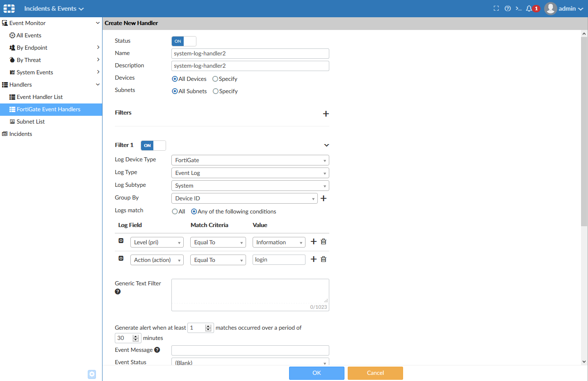Viewport: 588px width, 381px height.
Task: Open the application grid menu
Action: pyautogui.click(x=9, y=8)
